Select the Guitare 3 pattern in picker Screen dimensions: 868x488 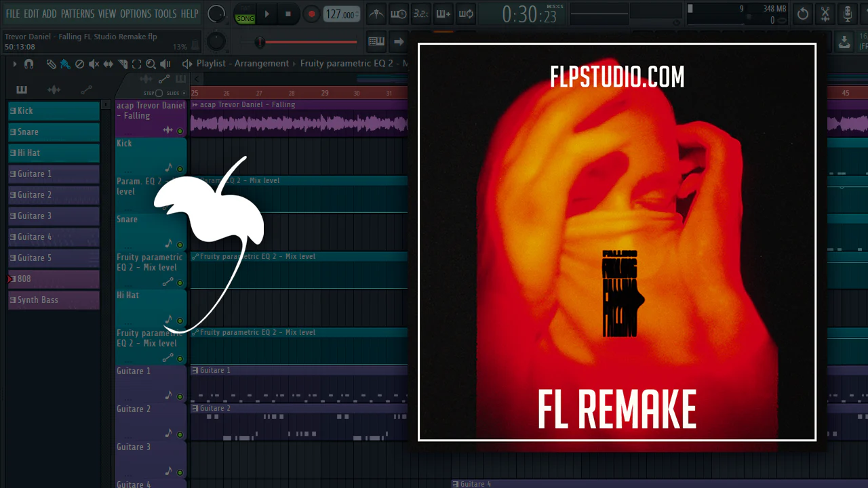tap(54, 216)
